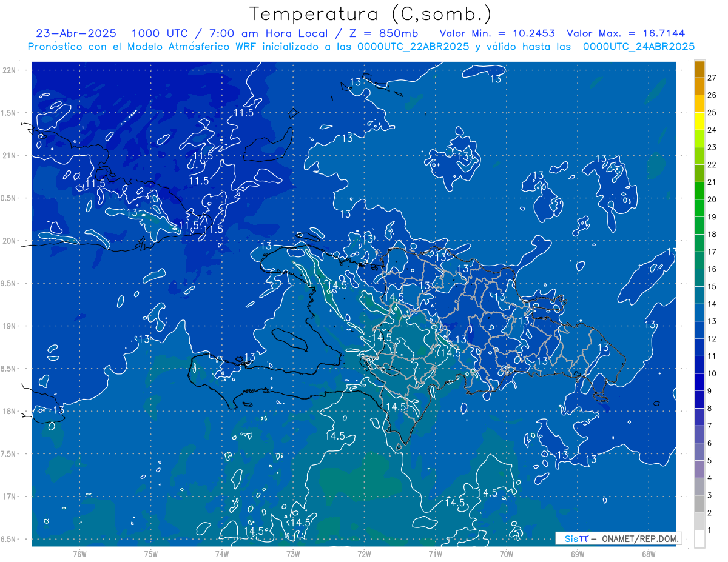Click the '27' value on the color scale

[712, 78]
